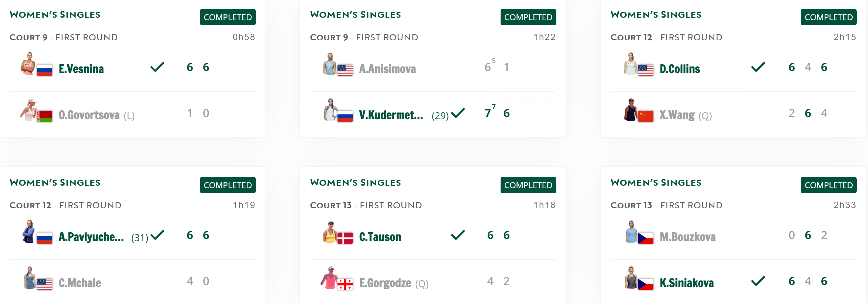Click Completed badge on Bouzkova vs Siniakova match
Viewport: 868px width, 305px height.
pyautogui.click(x=828, y=185)
